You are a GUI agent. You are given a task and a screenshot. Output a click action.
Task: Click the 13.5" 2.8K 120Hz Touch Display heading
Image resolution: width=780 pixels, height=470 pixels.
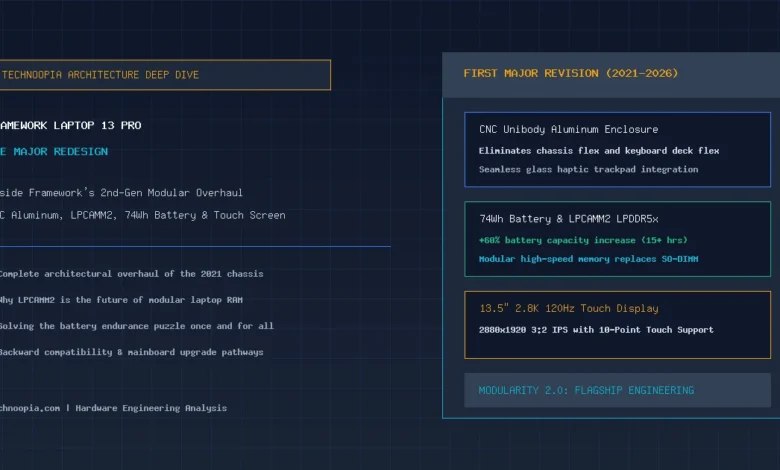point(569,308)
